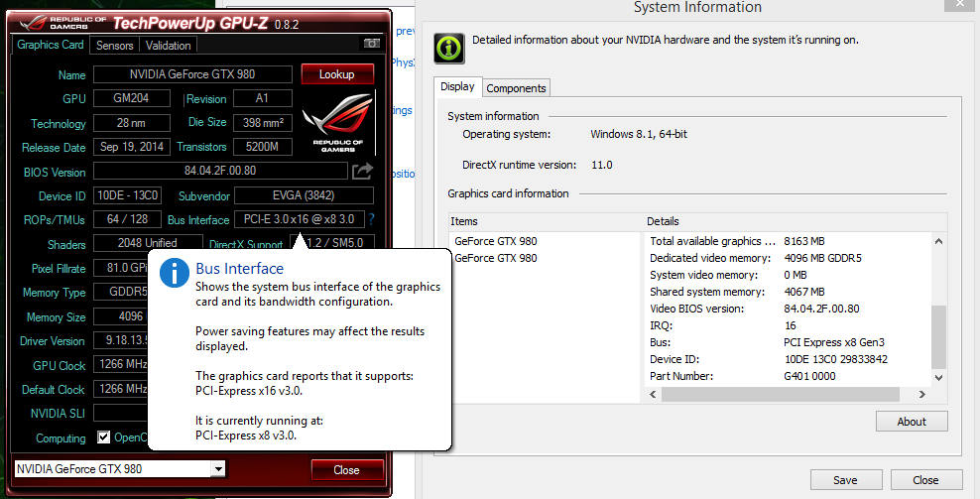Switch to the Validation tab
This screenshot has width=980, height=499.
(x=168, y=45)
